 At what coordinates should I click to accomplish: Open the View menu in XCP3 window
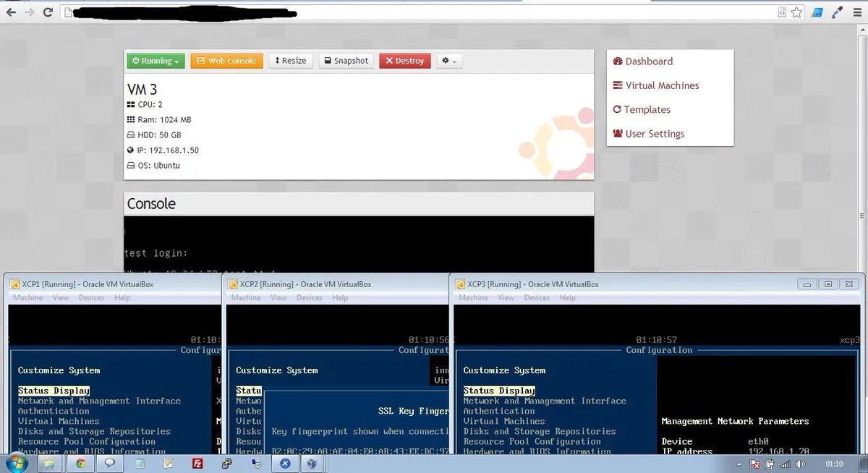[x=506, y=298]
